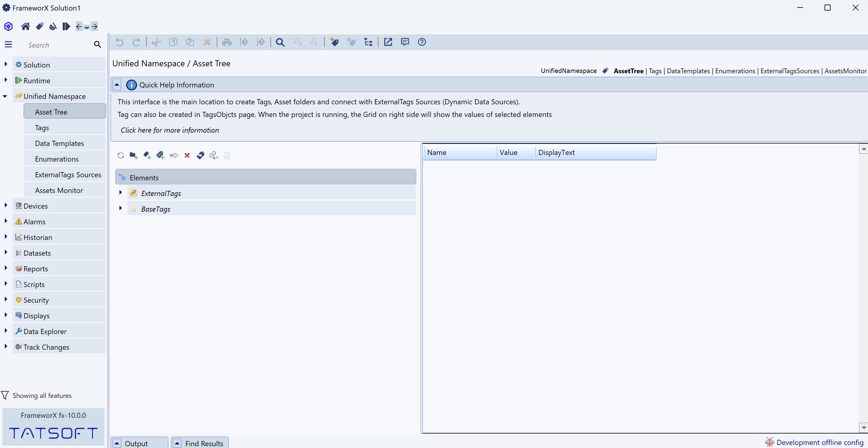Expand the Output panel
The width and height of the screenshot is (868, 448).
117,443
